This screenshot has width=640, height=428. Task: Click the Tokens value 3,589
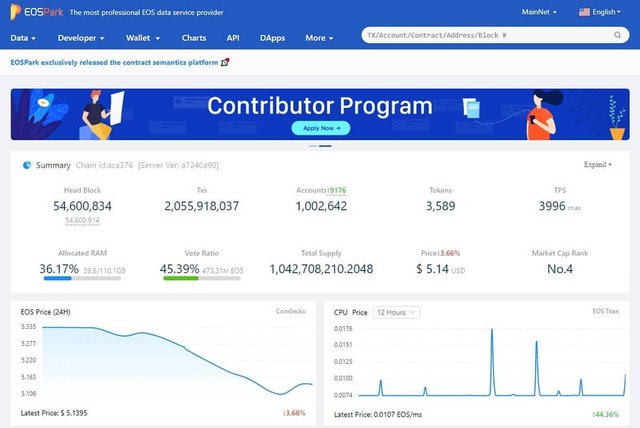pos(440,206)
